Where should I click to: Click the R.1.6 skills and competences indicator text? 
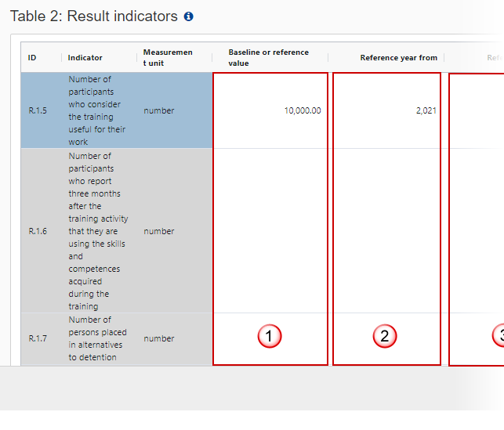click(98, 232)
